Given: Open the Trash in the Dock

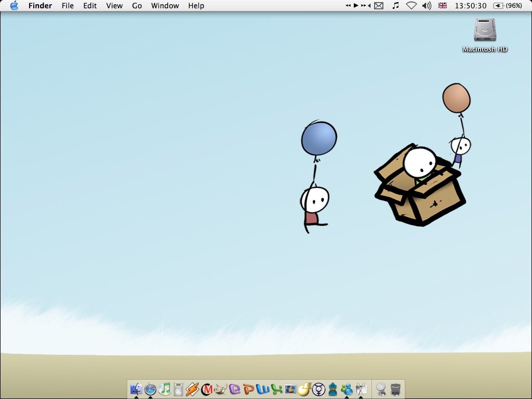Looking at the screenshot, I should (x=395, y=389).
